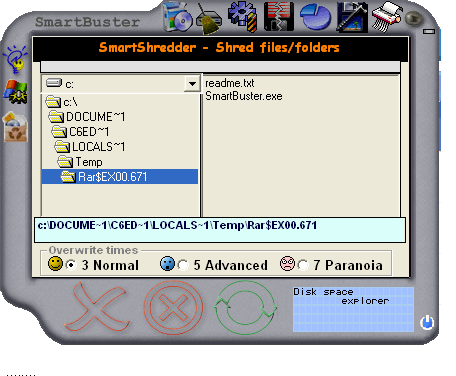Click the large red X shred button
The height and width of the screenshot is (376, 456).
click(x=97, y=306)
